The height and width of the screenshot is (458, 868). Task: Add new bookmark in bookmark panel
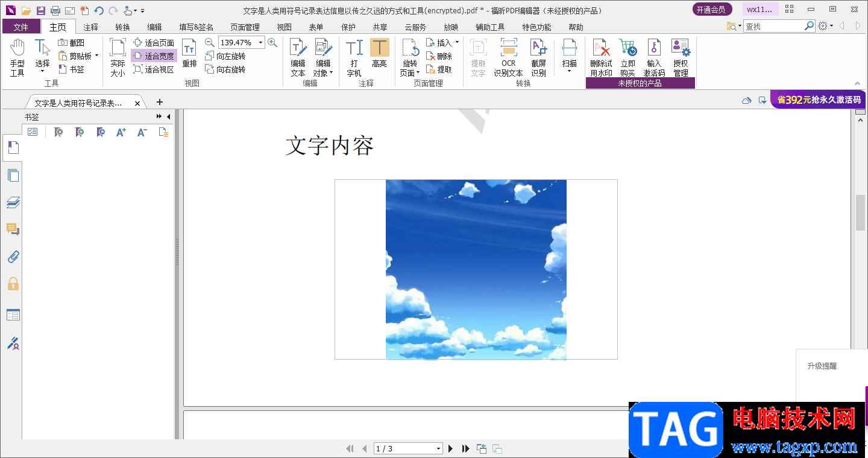(x=79, y=132)
